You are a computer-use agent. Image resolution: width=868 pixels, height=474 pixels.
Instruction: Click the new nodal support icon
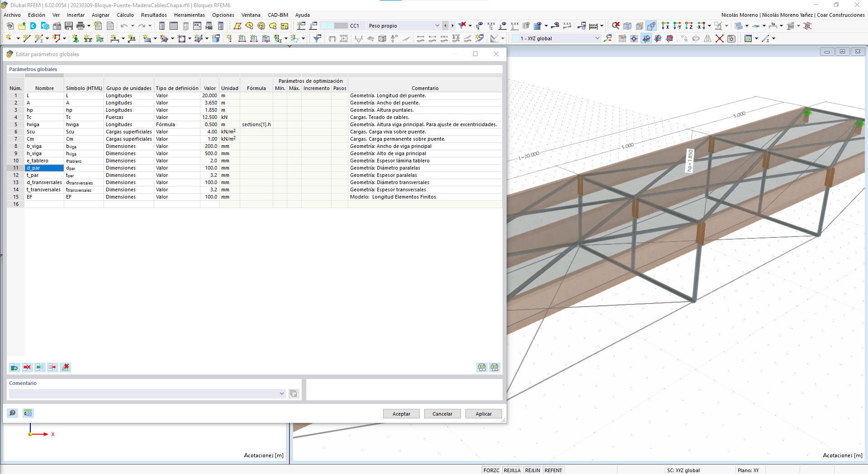pos(76,38)
